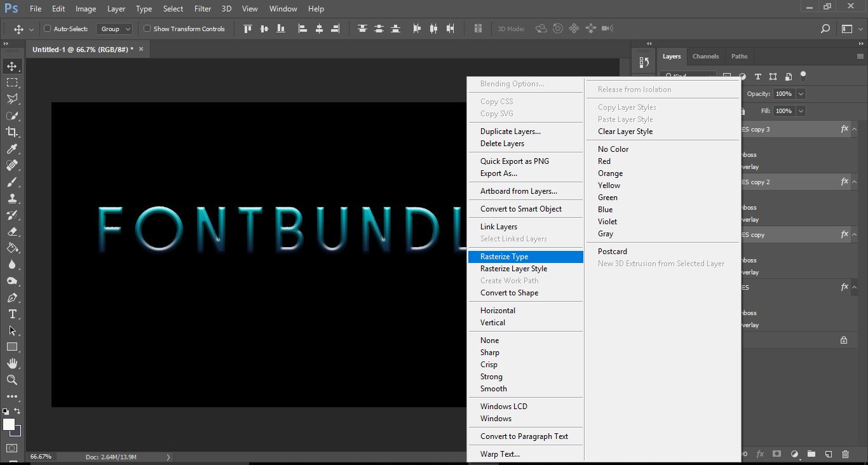
Task: Select the Eyedropper tool
Action: coord(12,149)
